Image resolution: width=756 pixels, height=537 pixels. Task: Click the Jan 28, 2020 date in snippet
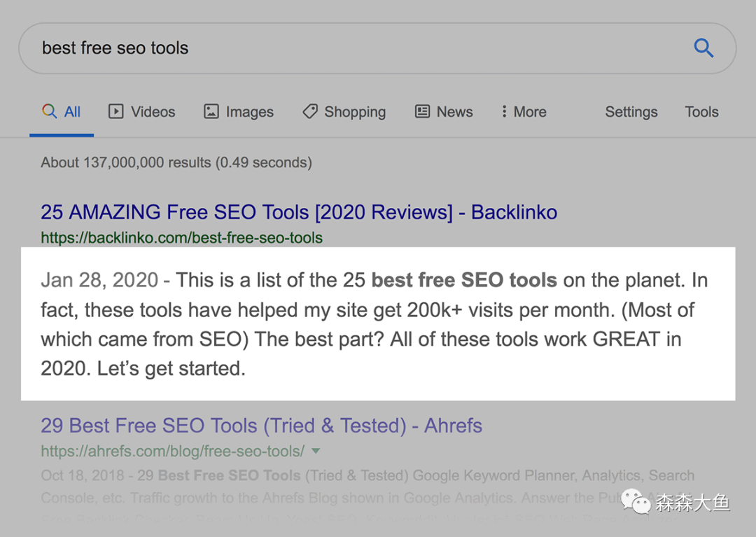[x=99, y=281]
